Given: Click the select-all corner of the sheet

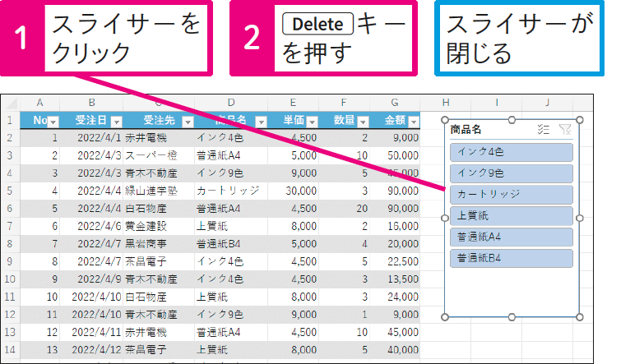Looking at the screenshot, I should pyautogui.click(x=9, y=103).
